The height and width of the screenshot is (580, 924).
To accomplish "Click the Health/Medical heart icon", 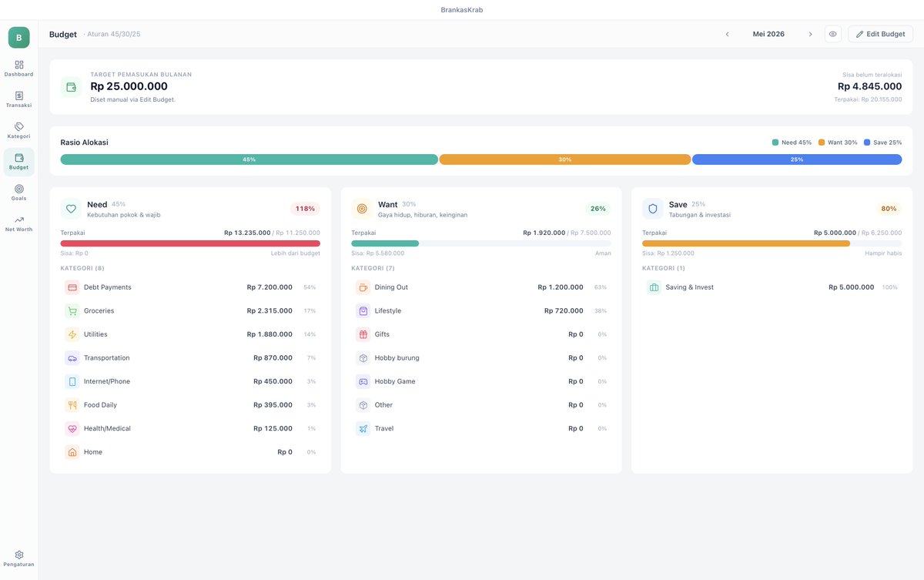I will [72, 428].
